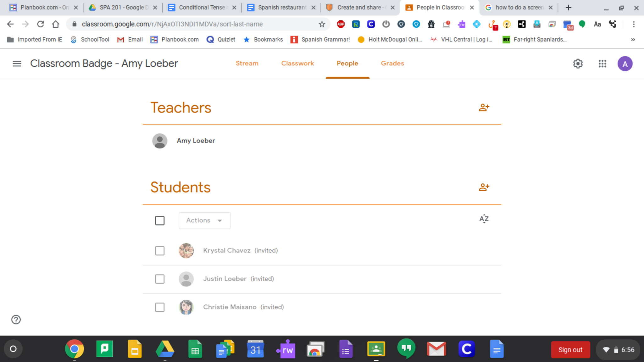Check the select all students checkbox
The height and width of the screenshot is (362, 644).
[160, 220]
